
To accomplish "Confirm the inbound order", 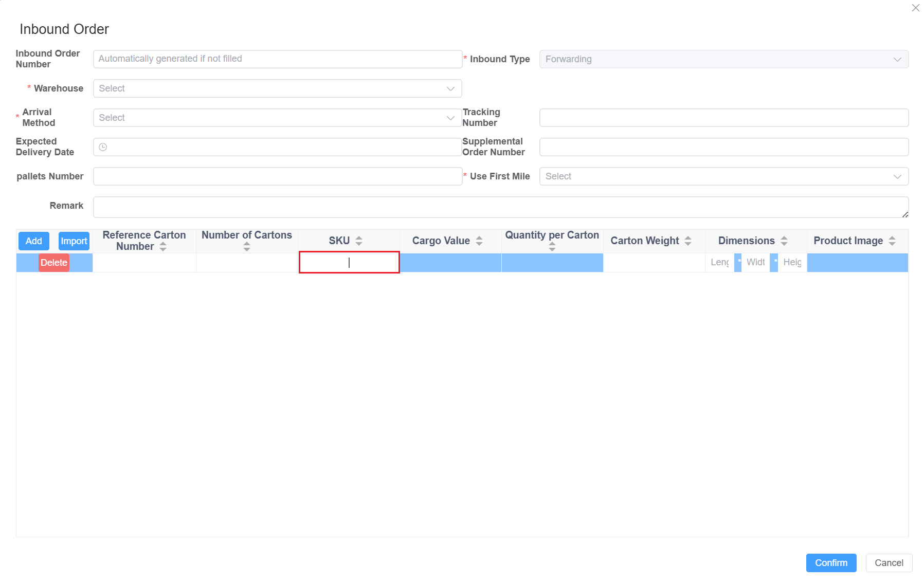I will (831, 563).
